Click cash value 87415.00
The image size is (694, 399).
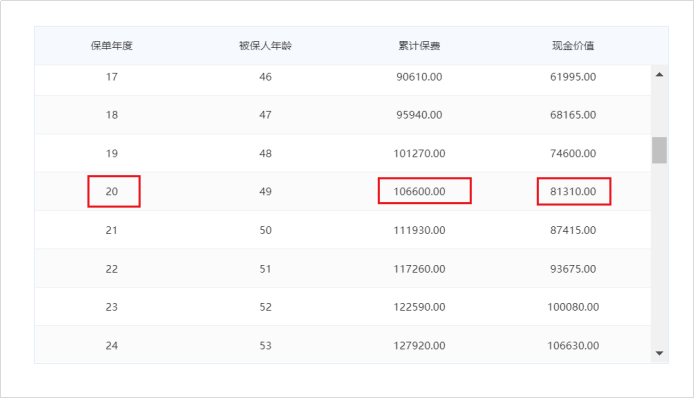click(573, 230)
